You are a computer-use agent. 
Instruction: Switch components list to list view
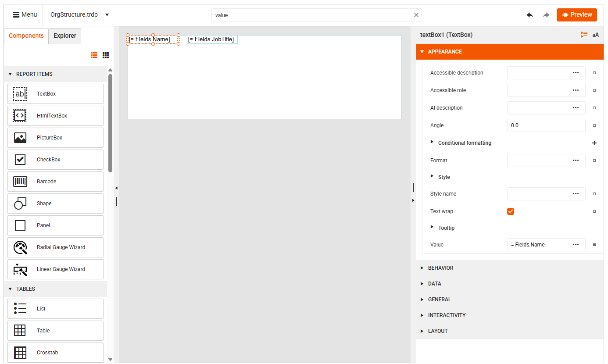pyautogui.click(x=94, y=55)
